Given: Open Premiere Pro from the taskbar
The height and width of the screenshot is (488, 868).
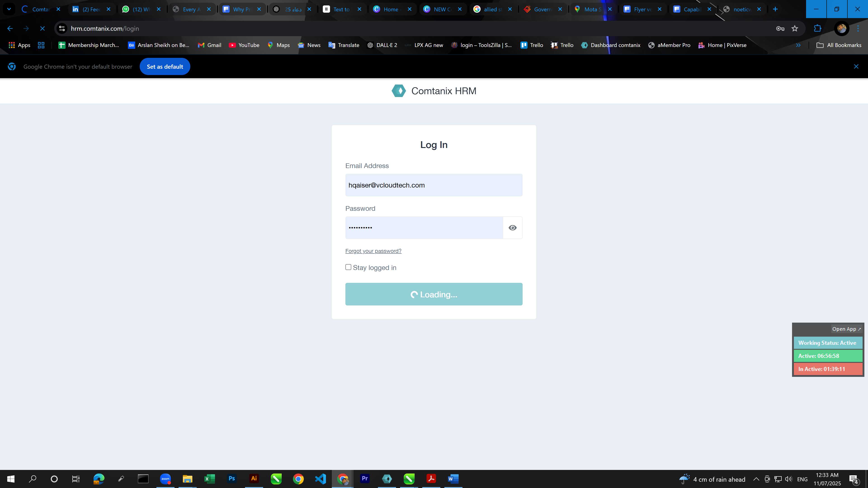Looking at the screenshot, I should click(x=365, y=479).
